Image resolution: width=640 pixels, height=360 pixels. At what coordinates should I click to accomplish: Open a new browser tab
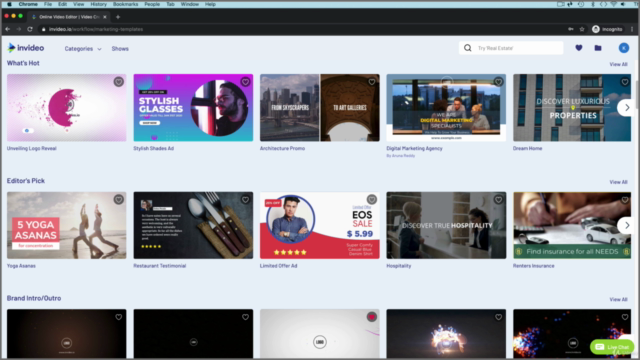[x=118, y=17]
